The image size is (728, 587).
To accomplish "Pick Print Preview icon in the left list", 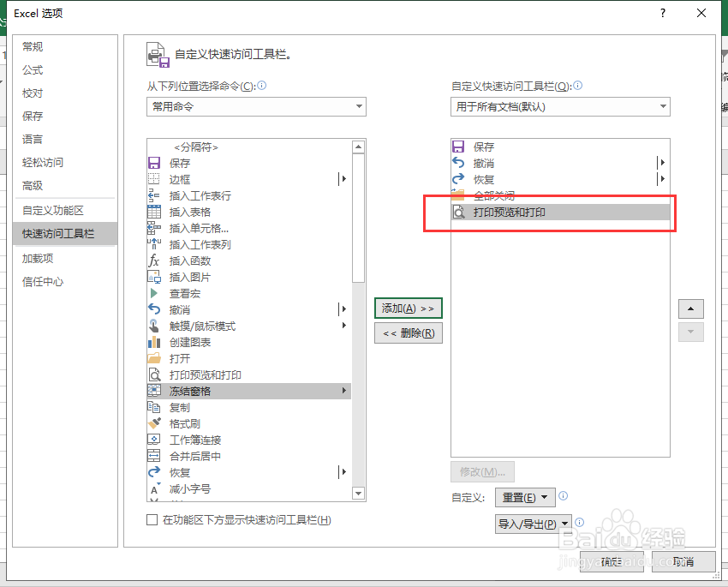I will point(153,374).
